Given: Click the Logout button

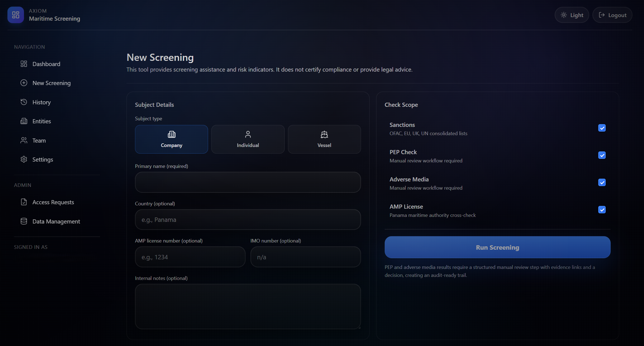Looking at the screenshot, I should point(612,15).
